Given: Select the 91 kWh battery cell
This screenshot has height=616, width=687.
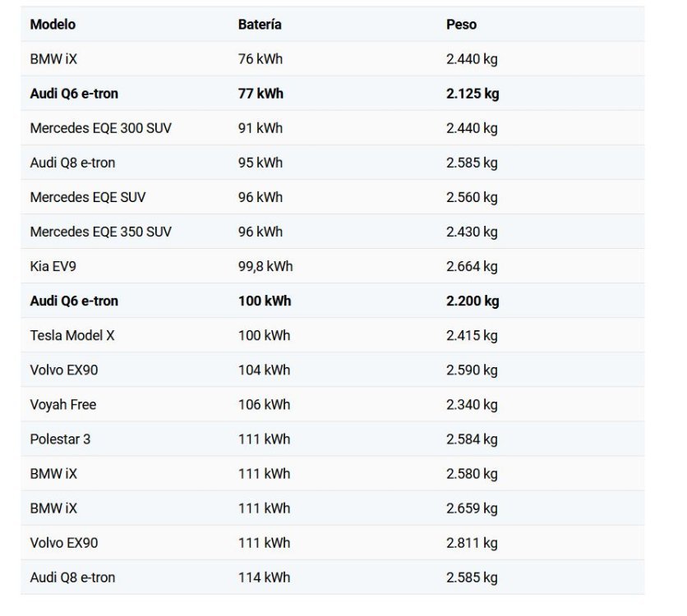Looking at the screenshot, I should [261, 128].
